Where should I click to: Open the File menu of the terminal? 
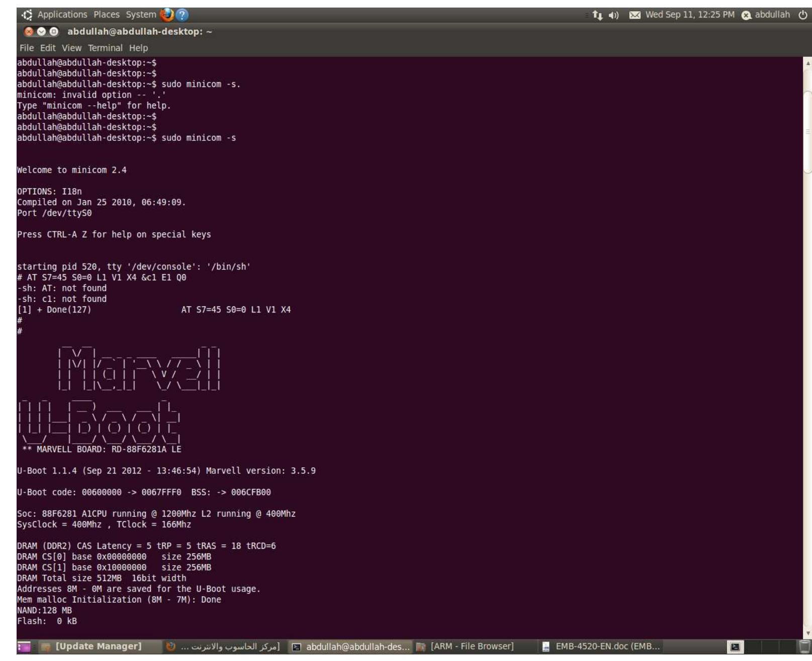click(x=26, y=48)
